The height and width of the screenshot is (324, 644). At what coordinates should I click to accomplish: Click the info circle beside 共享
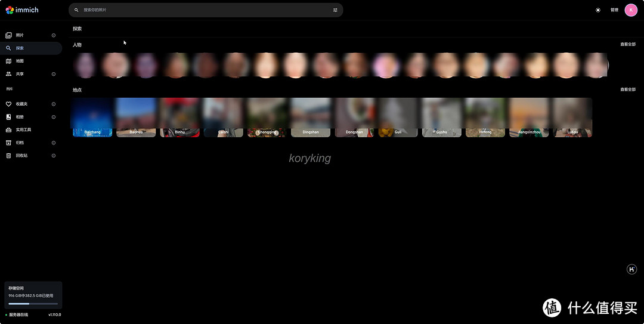click(x=54, y=74)
